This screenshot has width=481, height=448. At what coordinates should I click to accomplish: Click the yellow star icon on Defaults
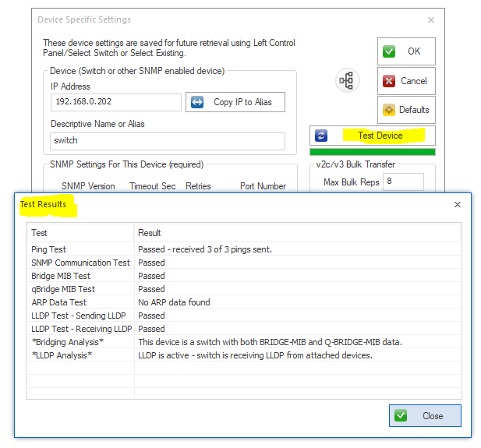(389, 110)
